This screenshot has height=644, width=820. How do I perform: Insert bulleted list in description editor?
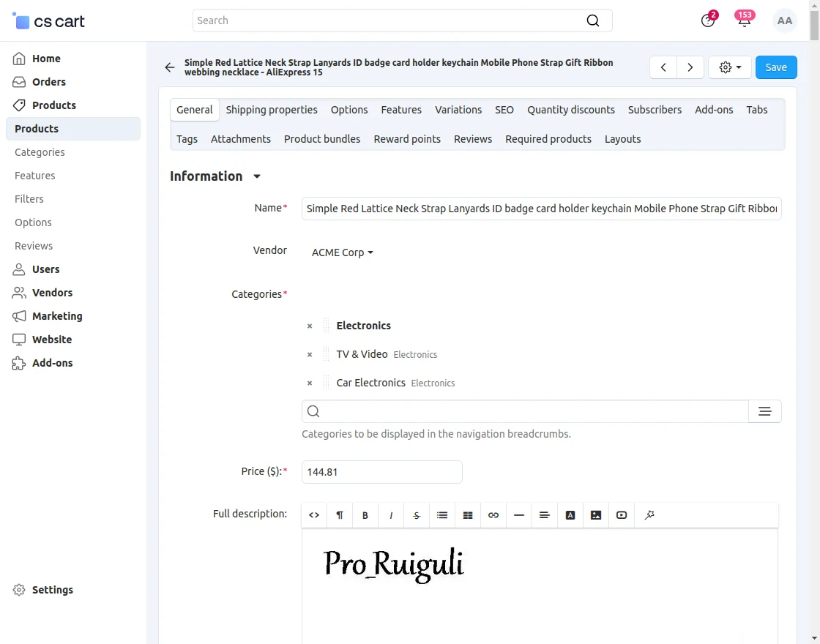point(442,515)
